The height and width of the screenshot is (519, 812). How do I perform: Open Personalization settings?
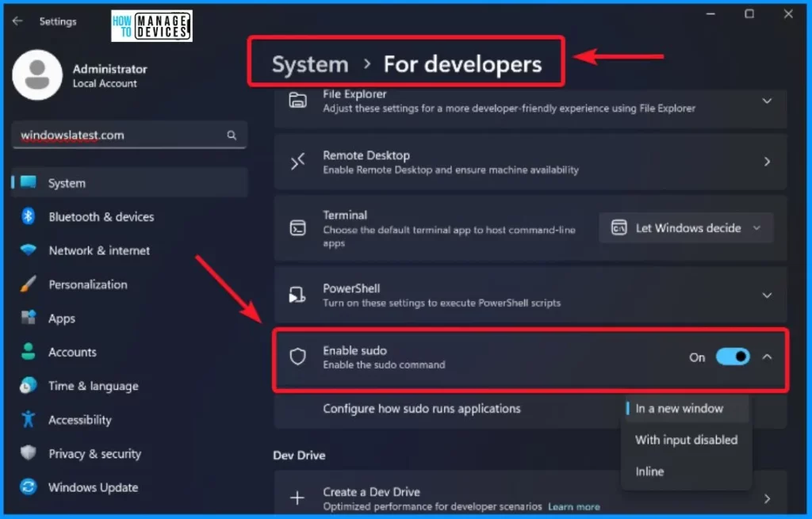[x=129, y=284]
